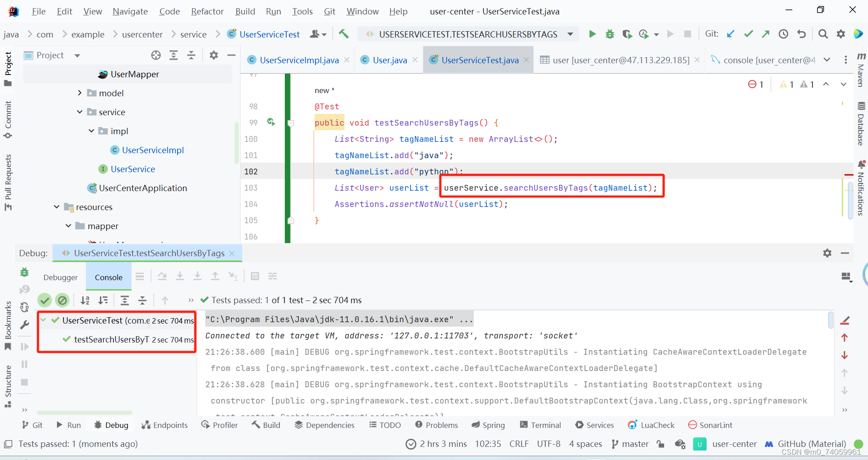Select testSearchUsersByTags test result
Image resolution: width=868 pixels, height=460 pixels.
[x=111, y=339]
